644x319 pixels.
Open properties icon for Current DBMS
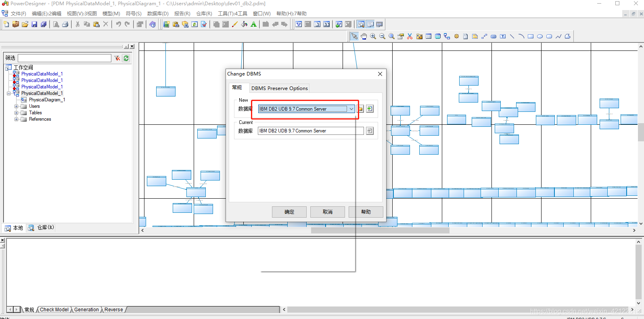coord(370,131)
